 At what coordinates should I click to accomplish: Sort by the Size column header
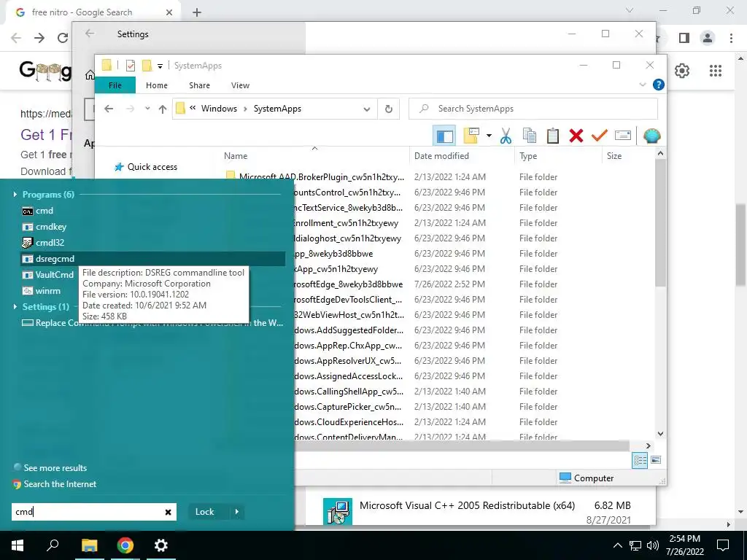point(628,156)
